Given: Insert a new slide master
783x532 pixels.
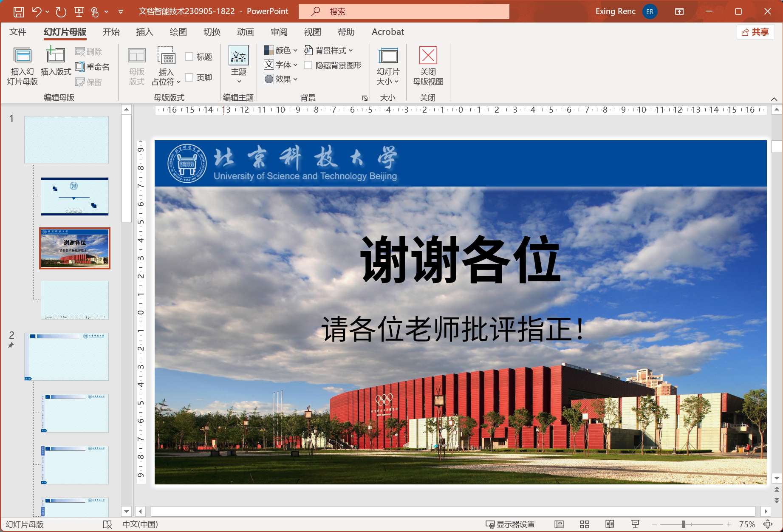Looking at the screenshot, I should click(x=22, y=65).
